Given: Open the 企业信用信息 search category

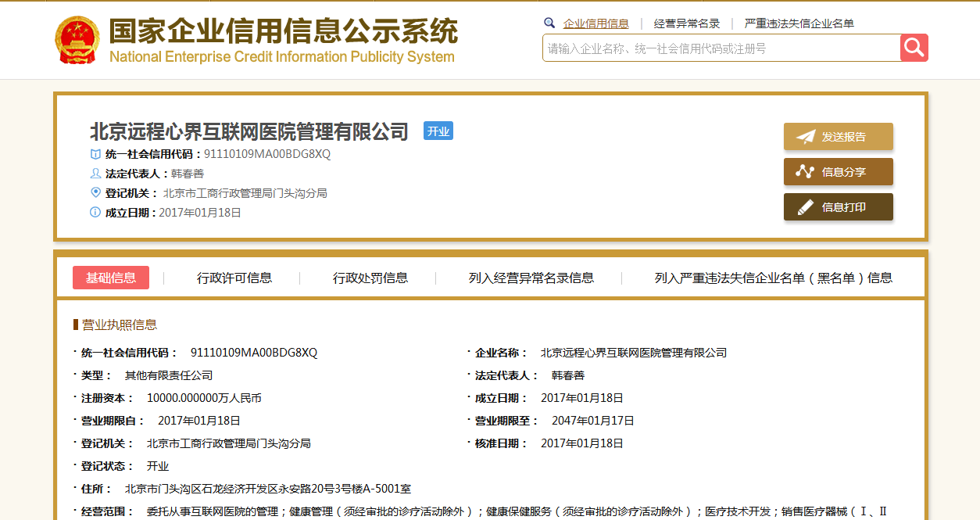Looking at the screenshot, I should pyautogui.click(x=596, y=23).
